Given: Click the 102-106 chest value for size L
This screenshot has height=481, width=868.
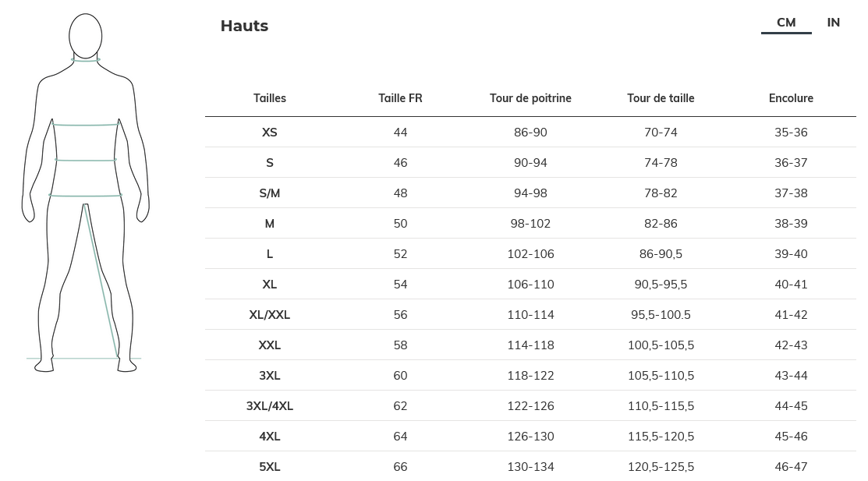Looking at the screenshot, I should [530, 254].
